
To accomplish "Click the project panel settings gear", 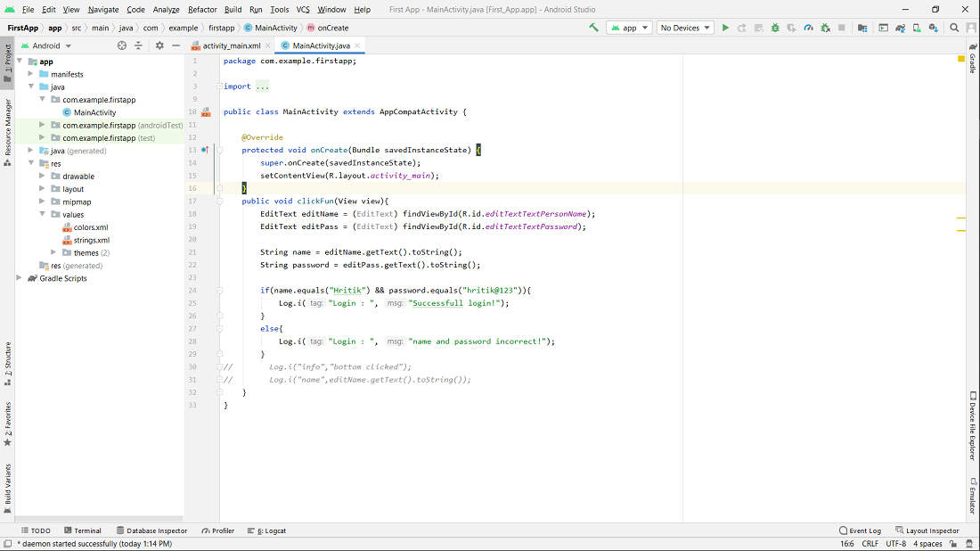I will point(159,45).
